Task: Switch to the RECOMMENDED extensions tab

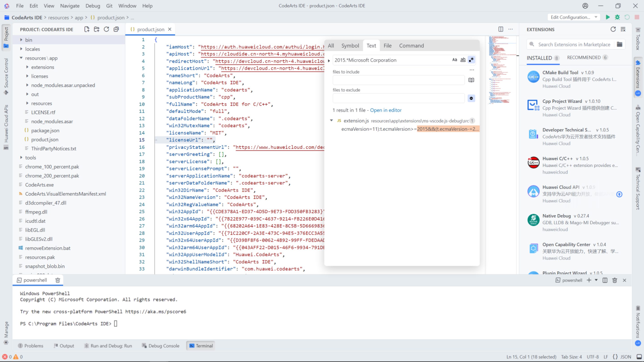Action: tap(584, 57)
